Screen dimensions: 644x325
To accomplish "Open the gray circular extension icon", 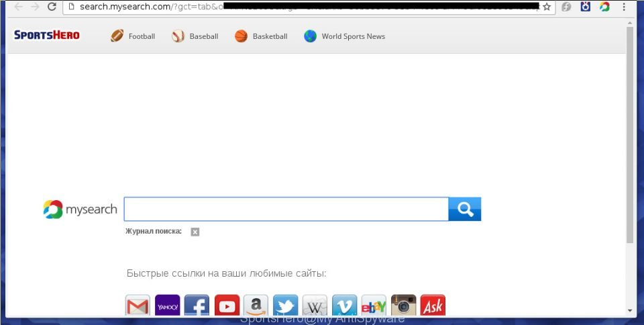I will click(566, 7).
